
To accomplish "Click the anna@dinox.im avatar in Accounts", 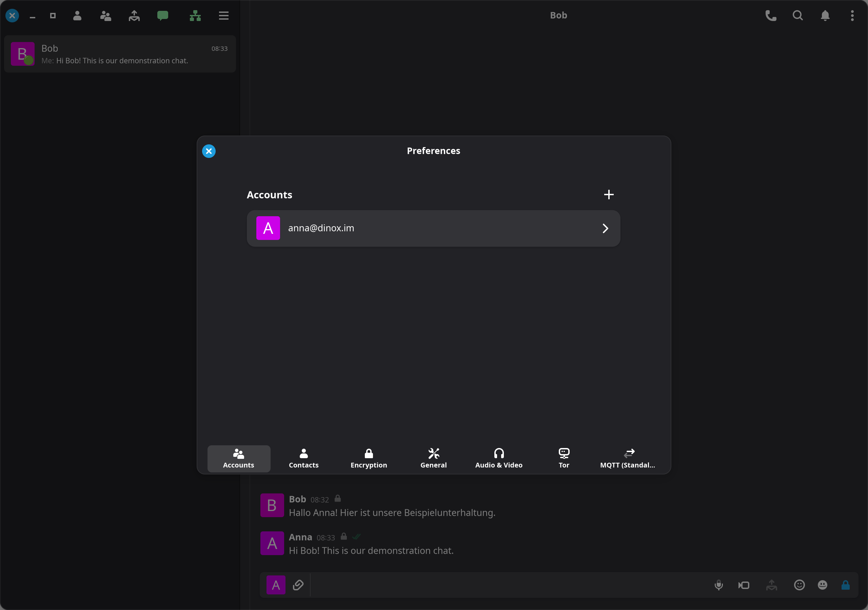I will tap(268, 228).
